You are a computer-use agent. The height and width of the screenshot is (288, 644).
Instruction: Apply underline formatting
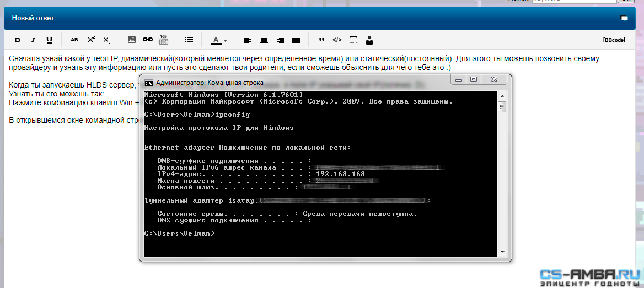click(x=49, y=40)
